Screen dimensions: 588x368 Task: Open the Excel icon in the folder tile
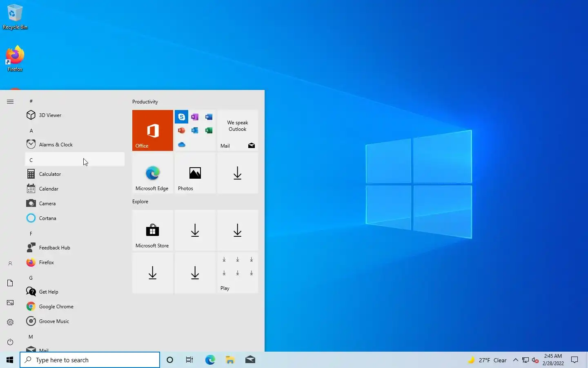click(209, 130)
